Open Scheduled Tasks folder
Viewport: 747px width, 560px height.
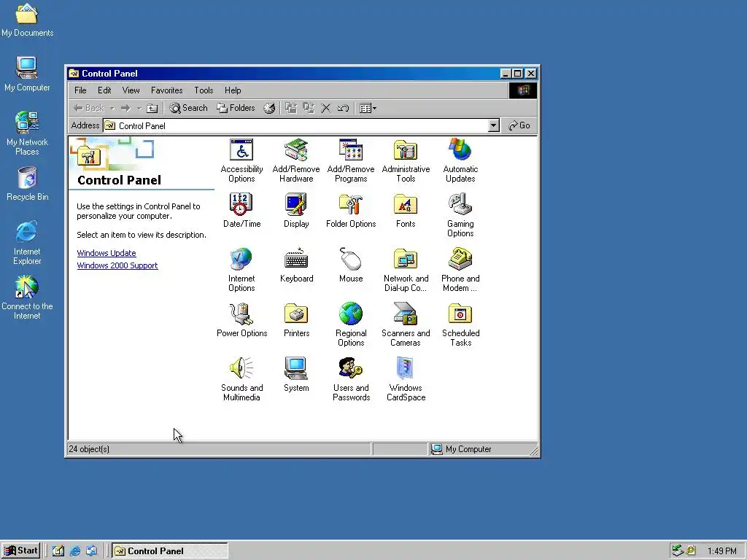[460, 324]
